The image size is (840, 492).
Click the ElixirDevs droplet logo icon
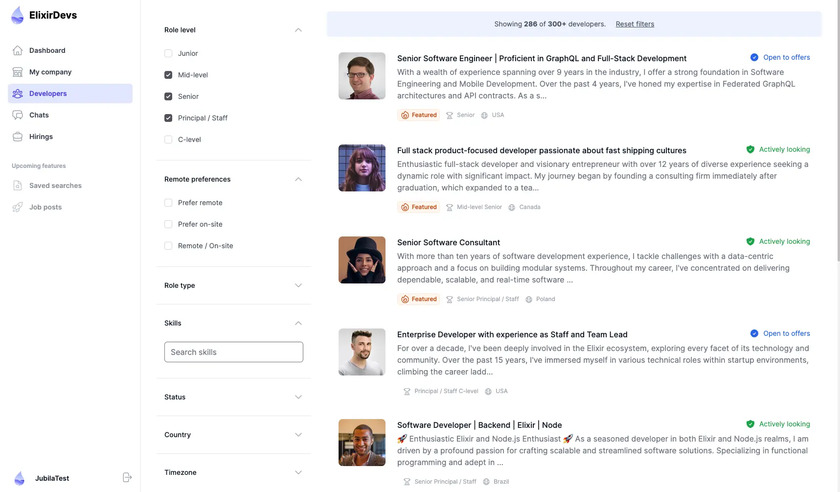[17, 15]
